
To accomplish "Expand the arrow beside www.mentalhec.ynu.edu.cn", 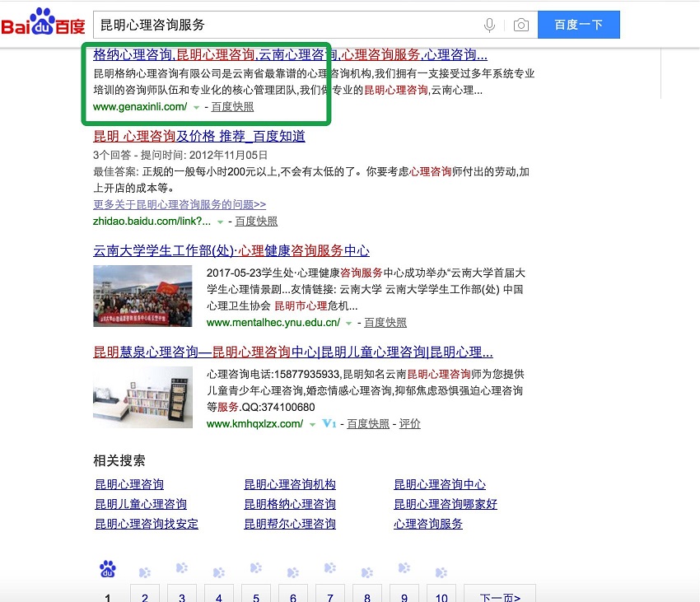I will 348,324.
